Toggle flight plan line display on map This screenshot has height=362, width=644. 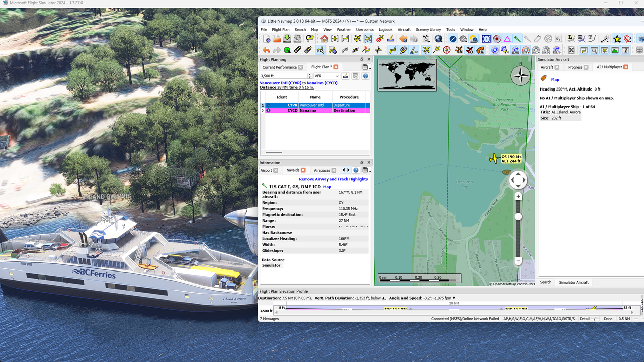(x=393, y=50)
